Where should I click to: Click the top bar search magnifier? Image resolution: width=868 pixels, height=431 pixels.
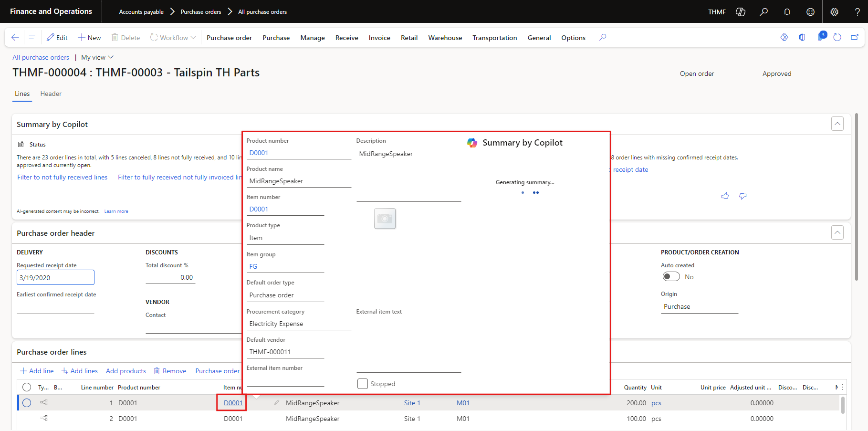click(x=764, y=12)
